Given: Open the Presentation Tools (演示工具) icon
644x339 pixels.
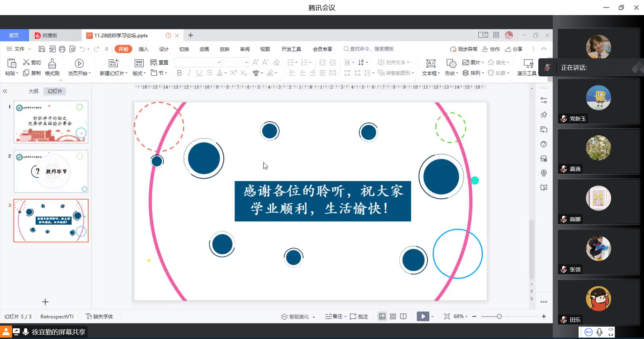Looking at the screenshot, I should pyautogui.click(x=528, y=63).
